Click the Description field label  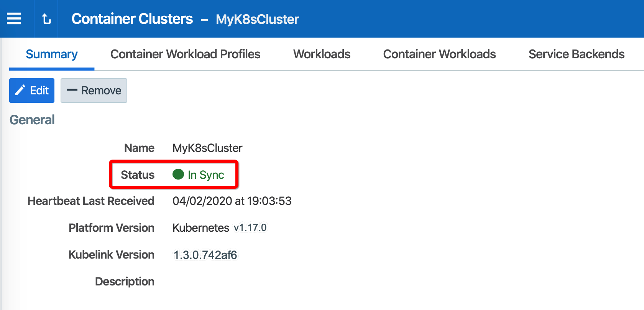click(125, 282)
